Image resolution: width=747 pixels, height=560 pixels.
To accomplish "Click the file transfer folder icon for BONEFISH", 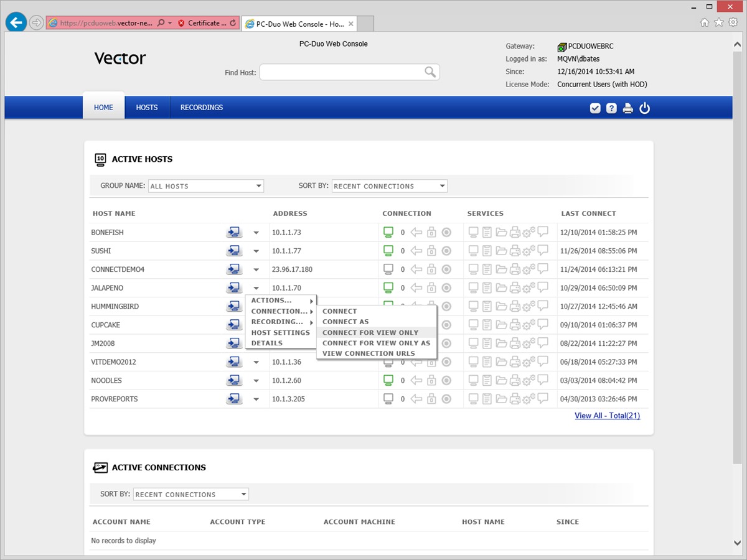I will click(501, 233).
